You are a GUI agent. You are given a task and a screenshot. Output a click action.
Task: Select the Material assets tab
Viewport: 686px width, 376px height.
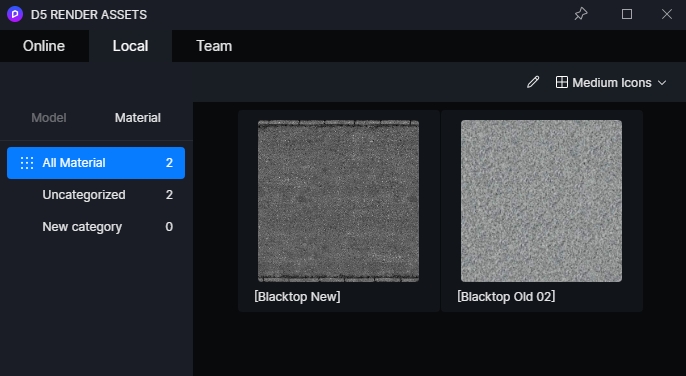138,118
